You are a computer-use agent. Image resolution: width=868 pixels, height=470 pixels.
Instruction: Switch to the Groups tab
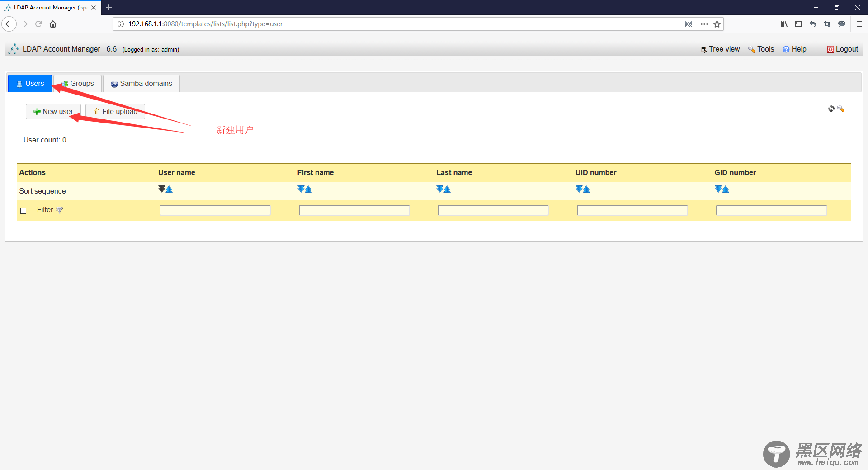coord(78,84)
